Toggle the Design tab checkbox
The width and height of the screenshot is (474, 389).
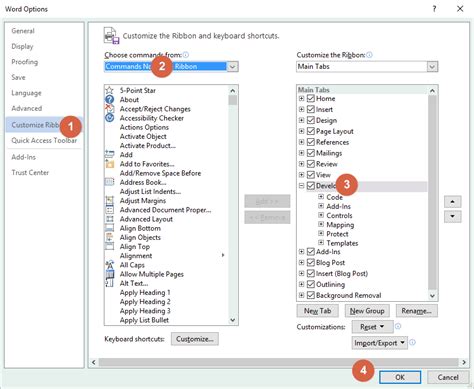click(311, 120)
